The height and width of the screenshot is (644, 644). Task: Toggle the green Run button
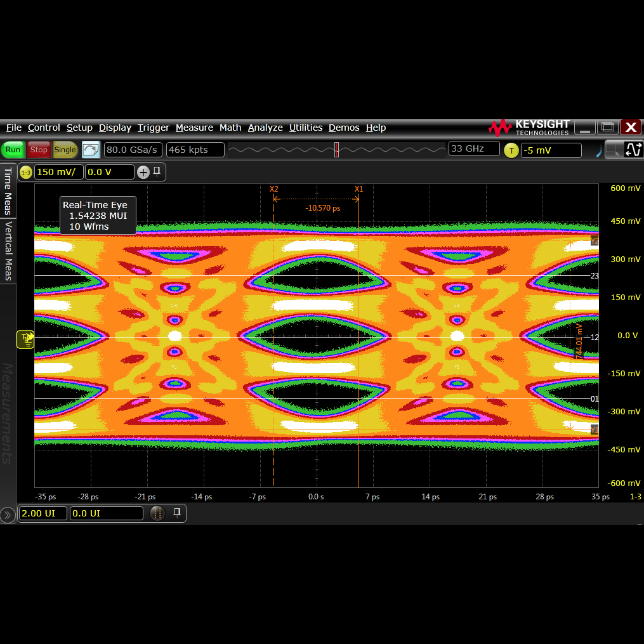click(x=13, y=150)
